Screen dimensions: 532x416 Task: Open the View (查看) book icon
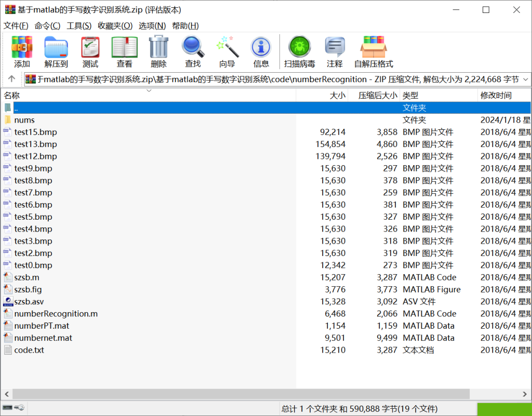[124, 52]
